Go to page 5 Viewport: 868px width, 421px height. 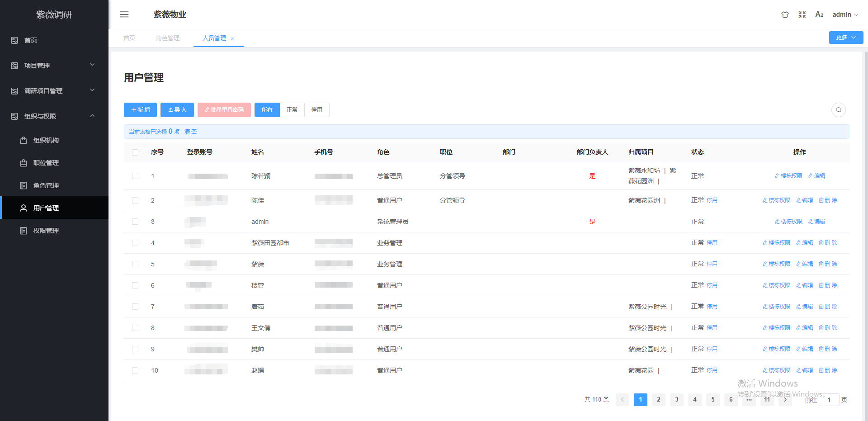(713, 400)
